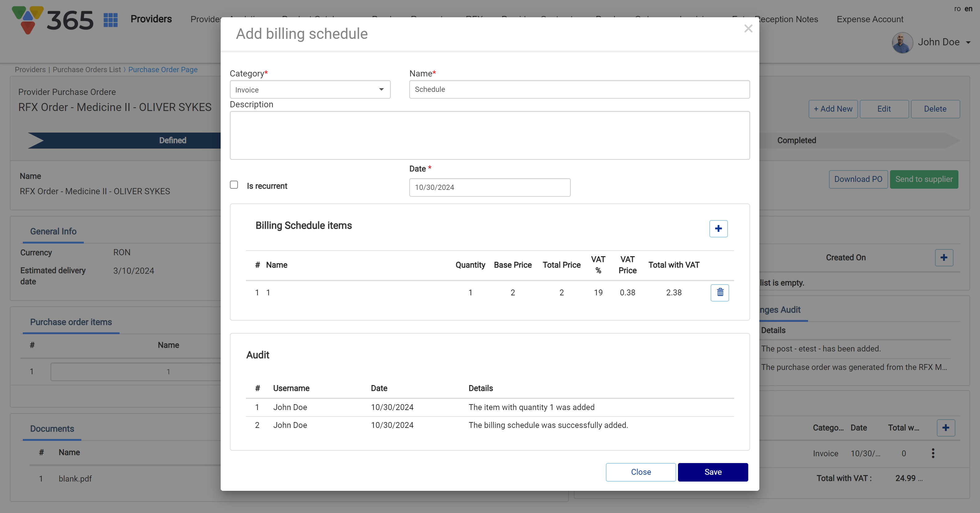The width and height of the screenshot is (980, 513).
Task: Click the Description text area
Action: (490, 135)
